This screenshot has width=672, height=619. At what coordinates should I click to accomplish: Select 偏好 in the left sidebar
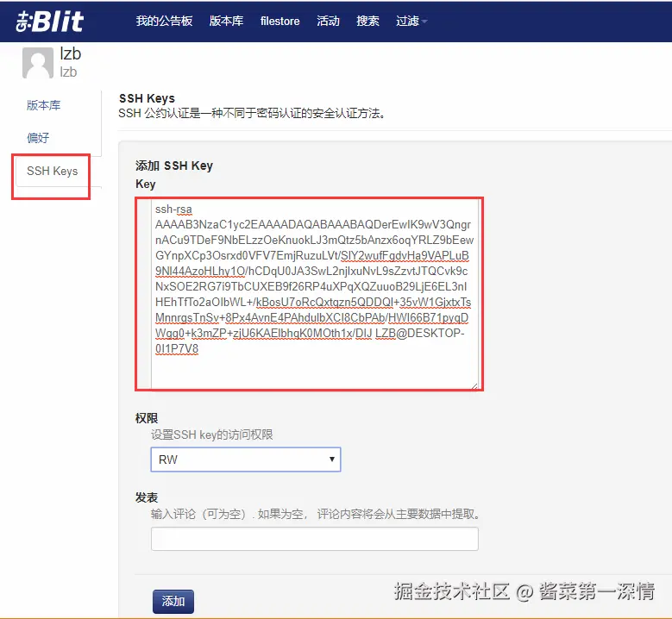[38, 138]
